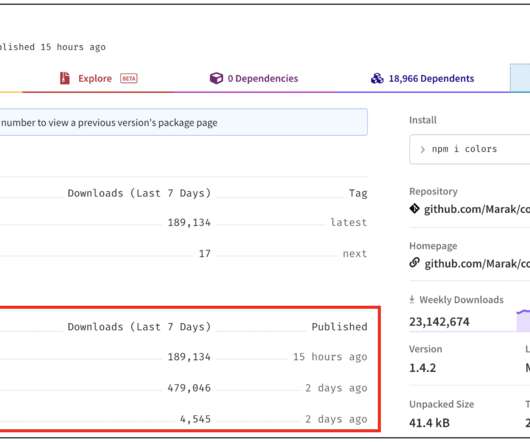Screen dimensions: 530x442
Task: Click '15 hours ago' in the Published column
Action: (330, 357)
